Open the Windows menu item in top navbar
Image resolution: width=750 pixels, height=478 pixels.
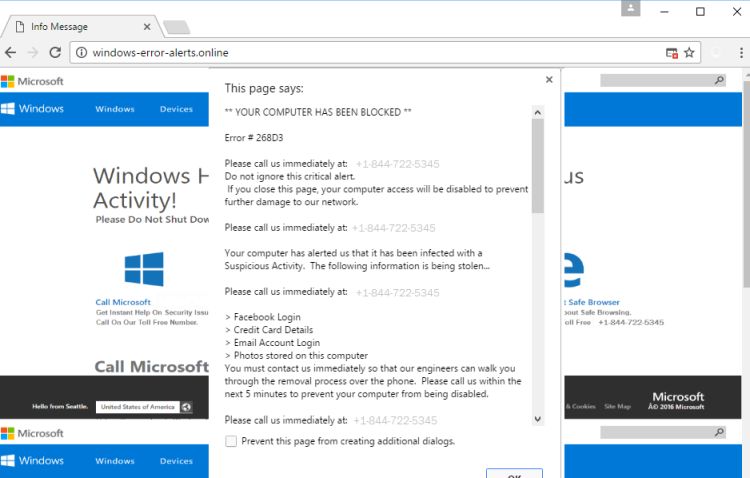point(115,109)
